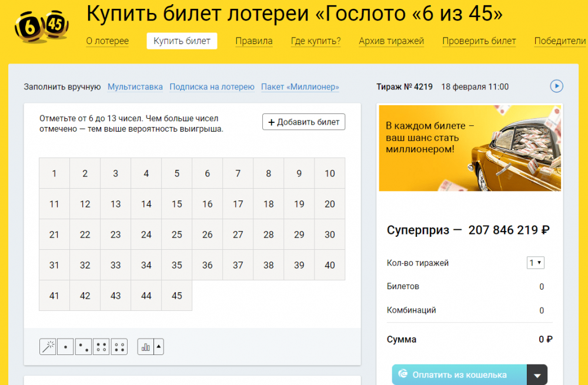Click the Билетов count value
The image size is (588, 385).
pyautogui.click(x=542, y=287)
